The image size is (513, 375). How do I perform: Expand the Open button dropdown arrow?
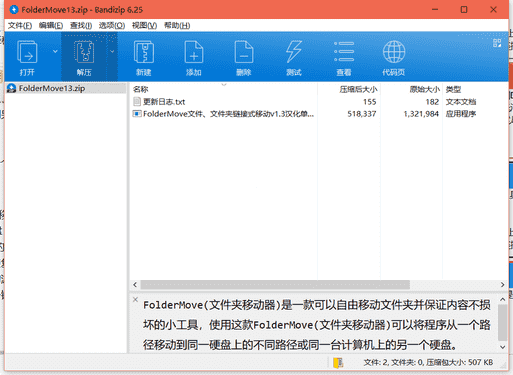[55, 51]
